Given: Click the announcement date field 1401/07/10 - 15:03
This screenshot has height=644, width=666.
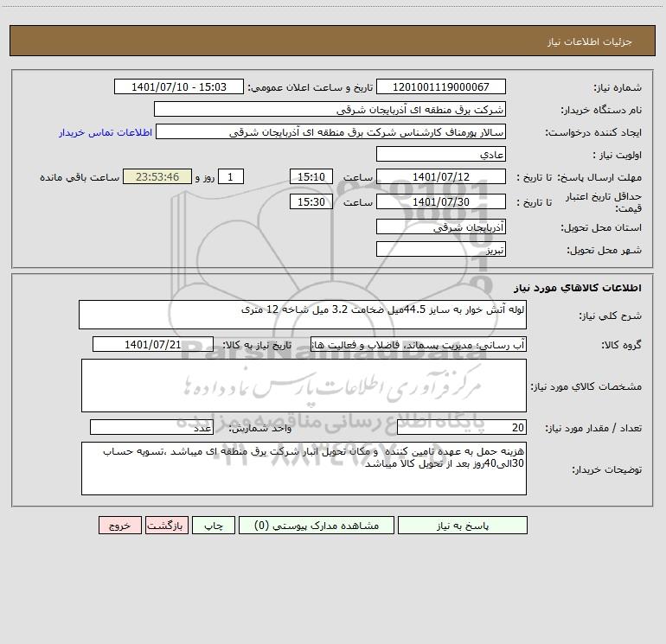Looking at the screenshot, I should 179,86.
